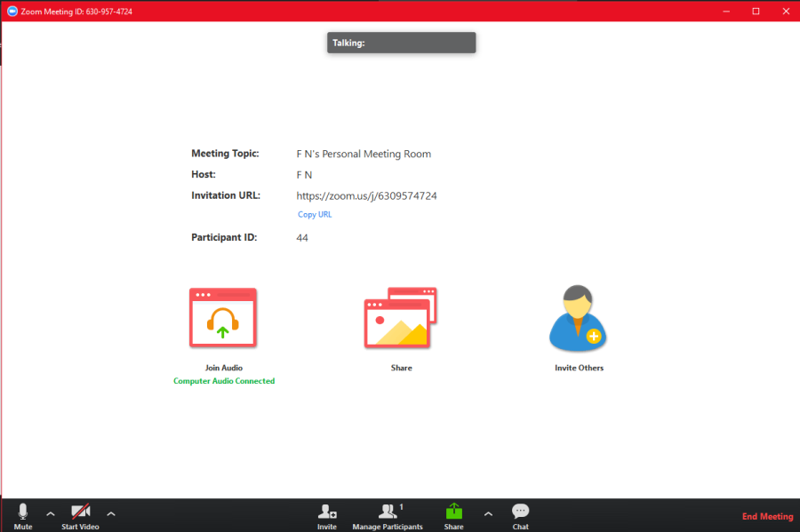This screenshot has height=532, width=800.
Task: Click End Meeting
Action: tap(767, 516)
